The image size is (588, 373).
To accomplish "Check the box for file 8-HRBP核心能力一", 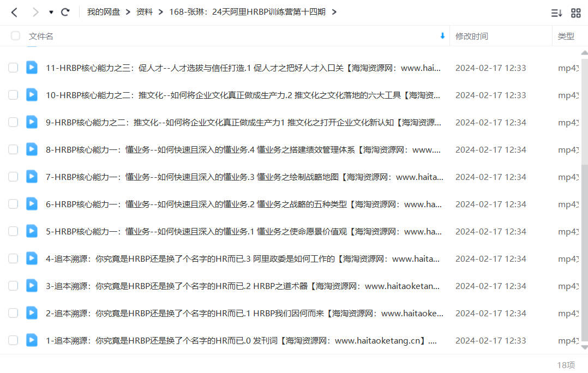I will point(13,149).
